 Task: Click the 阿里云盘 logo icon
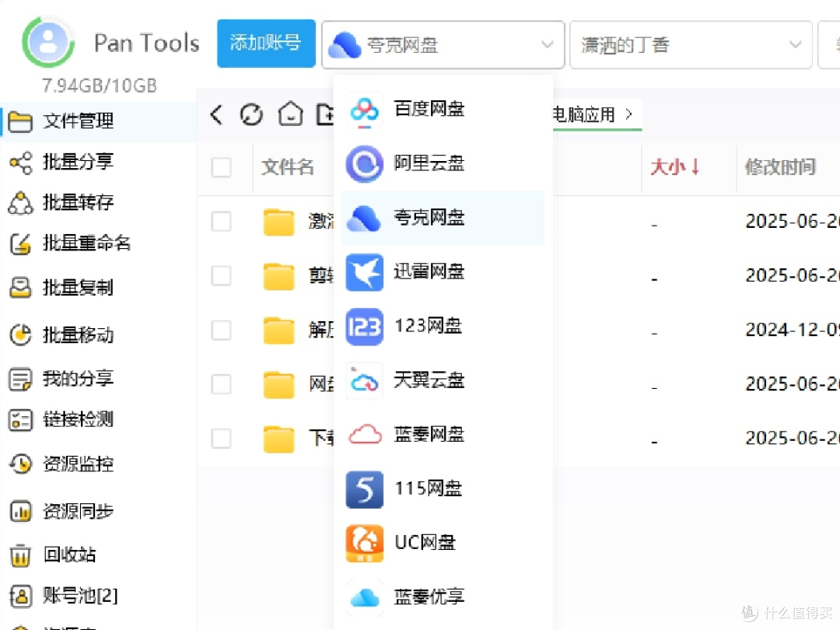click(364, 164)
